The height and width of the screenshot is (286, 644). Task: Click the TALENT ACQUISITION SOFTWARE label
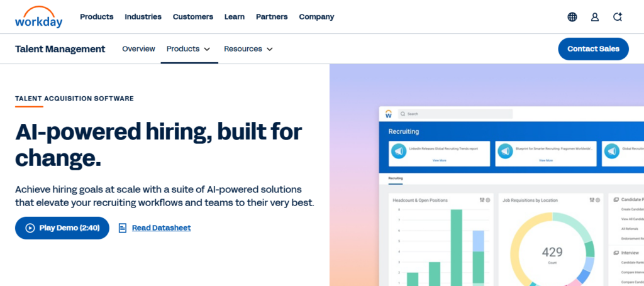click(x=74, y=99)
